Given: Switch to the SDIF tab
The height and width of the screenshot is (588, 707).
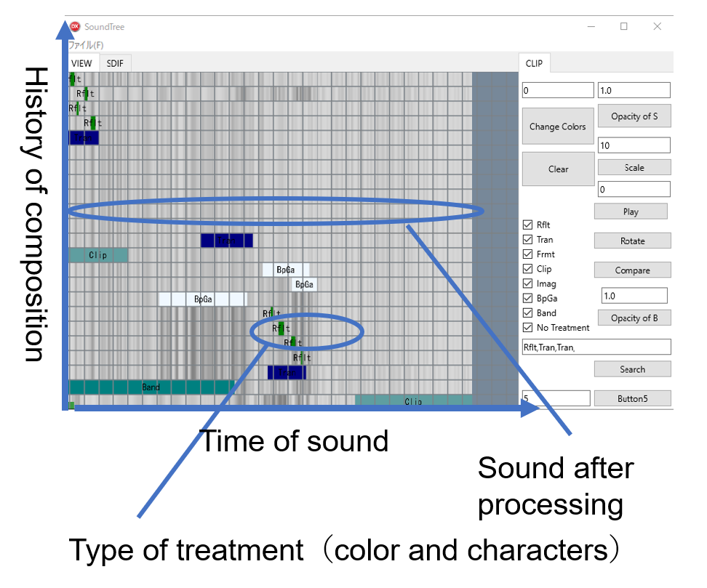Looking at the screenshot, I should click(115, 63).
